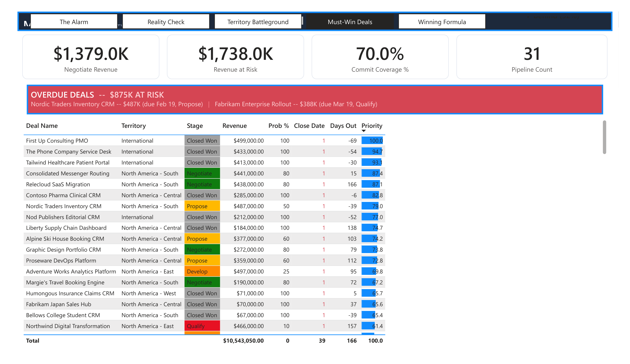This screenshot has width=630, height=364.
Task: Click the Deal Name column header
Action: click(42, 126)
